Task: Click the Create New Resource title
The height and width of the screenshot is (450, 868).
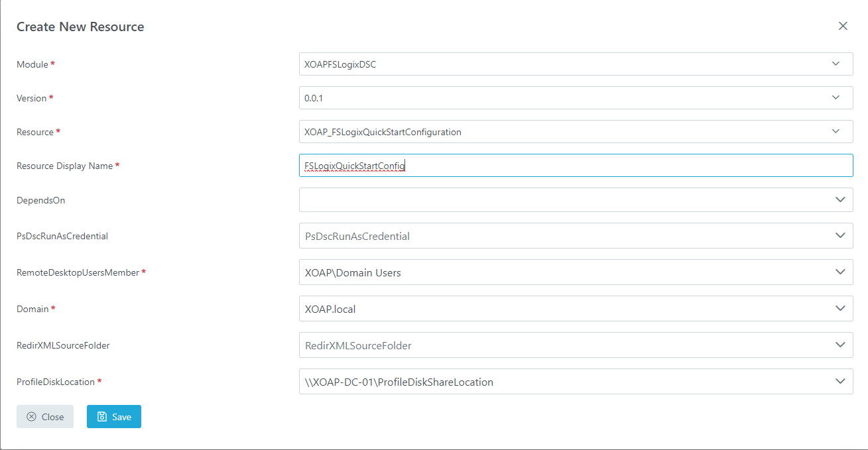Action: pos(80,27)
